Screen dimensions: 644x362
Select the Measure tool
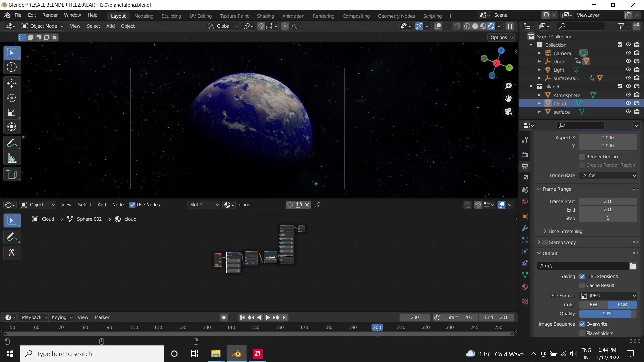click(12, 158)
